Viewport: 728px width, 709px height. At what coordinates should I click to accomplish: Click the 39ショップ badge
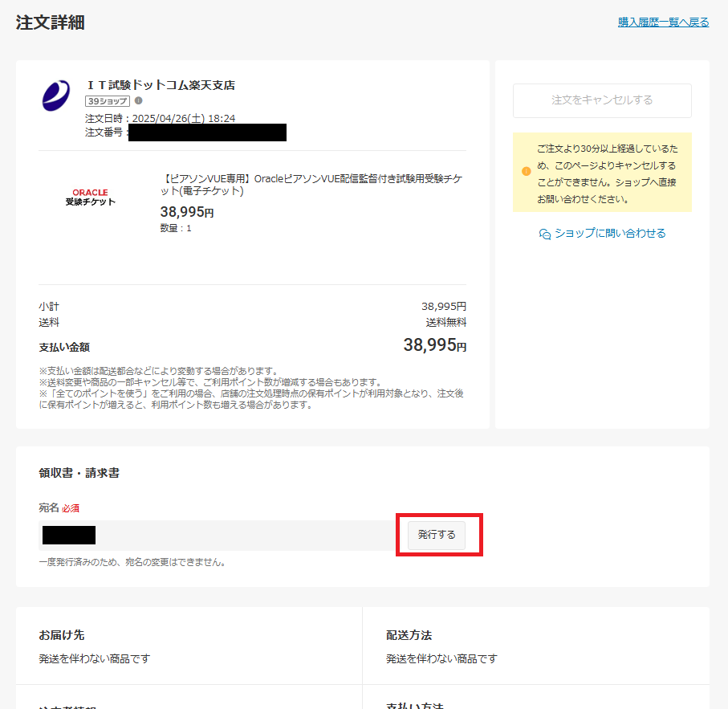pos(108,100)
